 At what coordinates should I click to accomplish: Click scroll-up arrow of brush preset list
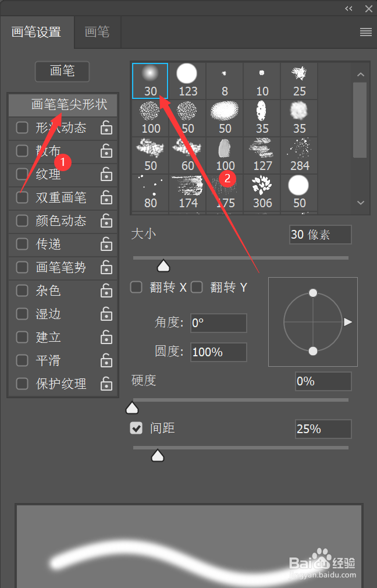pos(361,75)
